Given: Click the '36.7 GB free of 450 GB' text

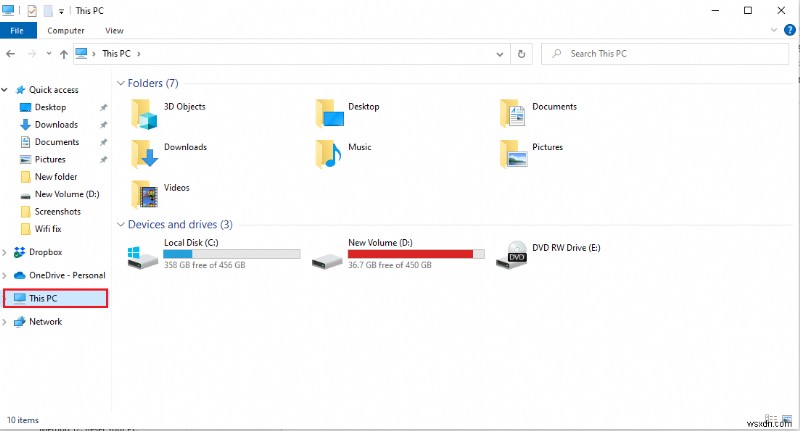Looking at the screenshot, I should 390,265.
